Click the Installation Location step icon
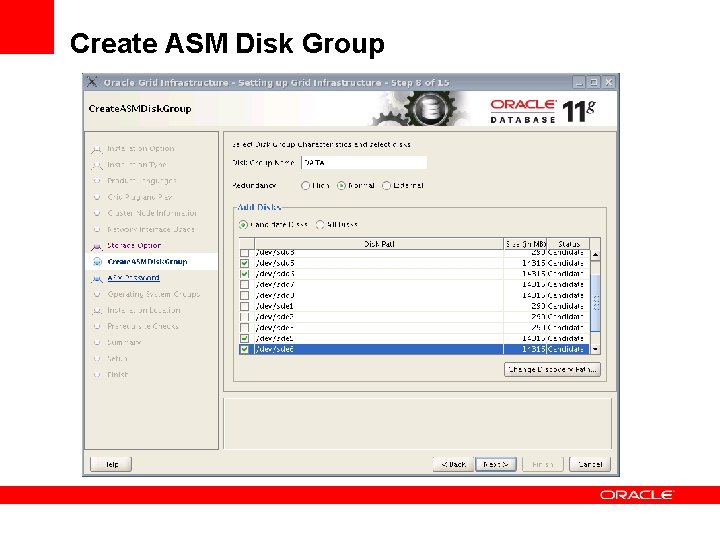 [x=96, y=310]
